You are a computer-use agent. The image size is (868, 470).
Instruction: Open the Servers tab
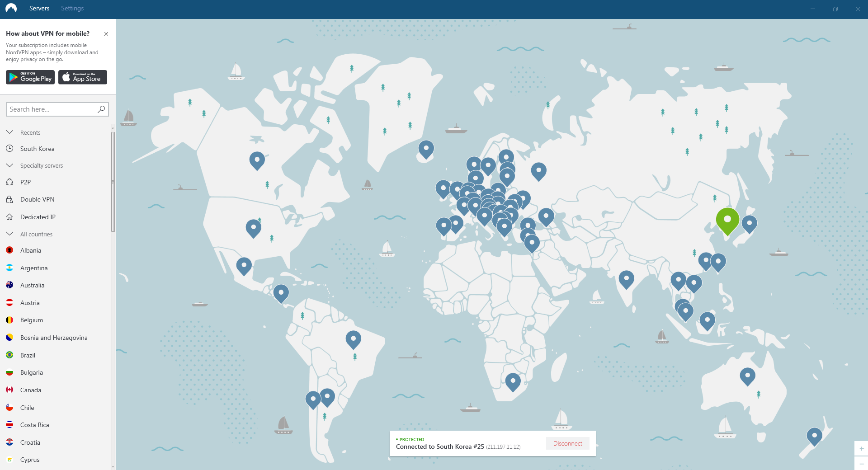[39, 8]
